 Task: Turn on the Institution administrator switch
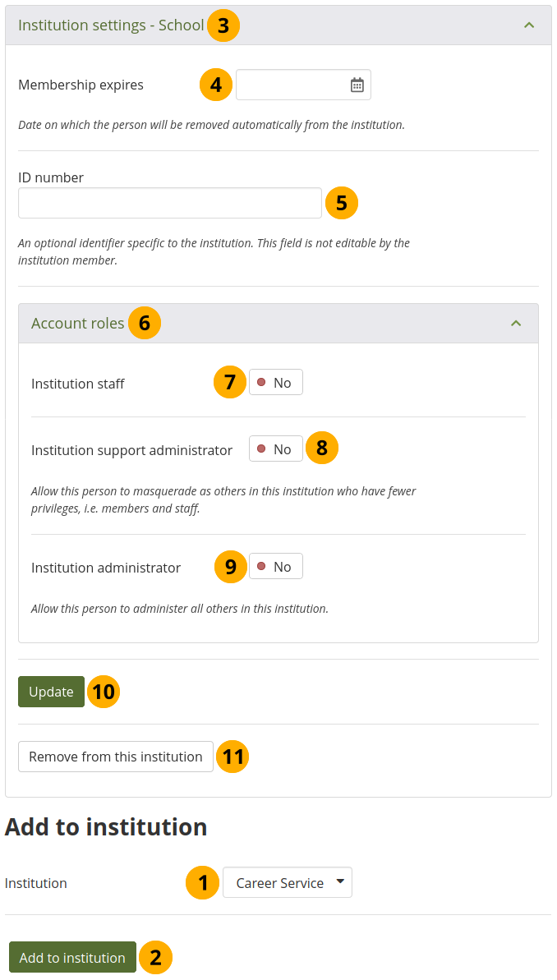(276, 567)
